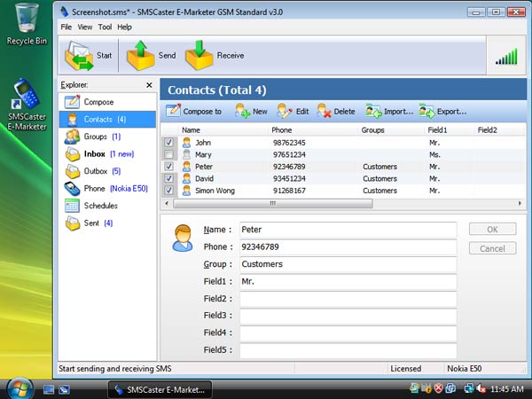The width and height of the screenshot is (532, 399).
Task: Click into the Field2 input box
Action: coord(348,299)
